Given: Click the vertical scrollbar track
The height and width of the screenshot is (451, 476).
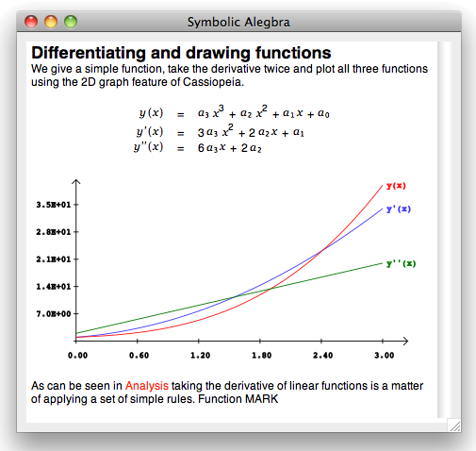Looking at the screenshot, I should point(444,229).
